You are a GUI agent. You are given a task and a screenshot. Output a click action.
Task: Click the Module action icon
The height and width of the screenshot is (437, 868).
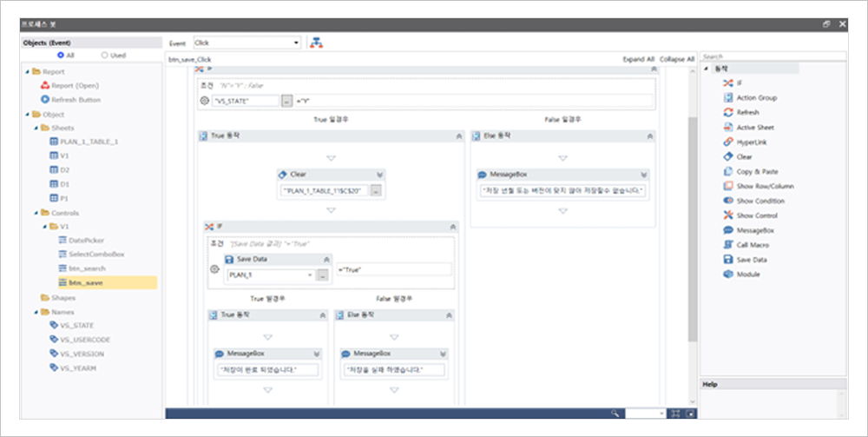click(727, 275)
